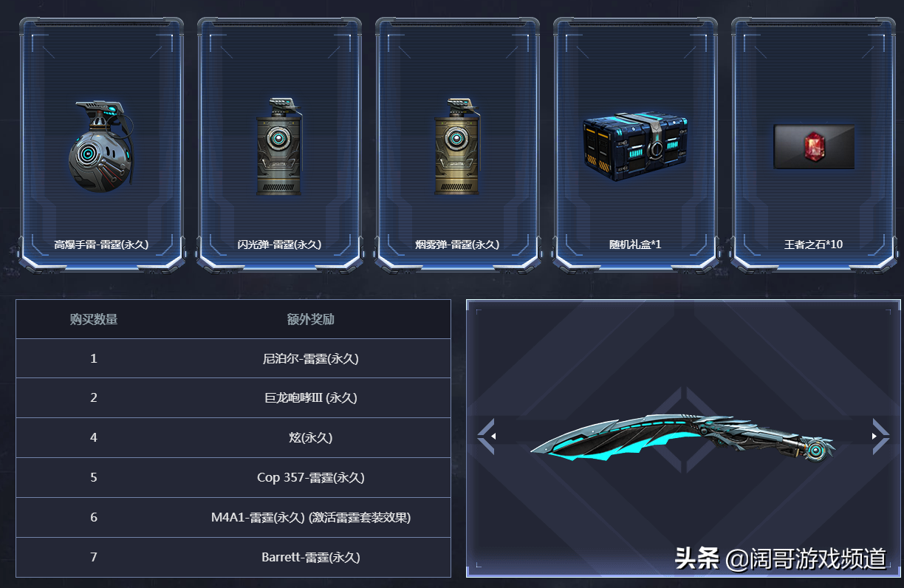This screenshot has height=588, width=904.
Task: Select the gray flashbang Thunder canister icon
Action: [x=278, y=147]
